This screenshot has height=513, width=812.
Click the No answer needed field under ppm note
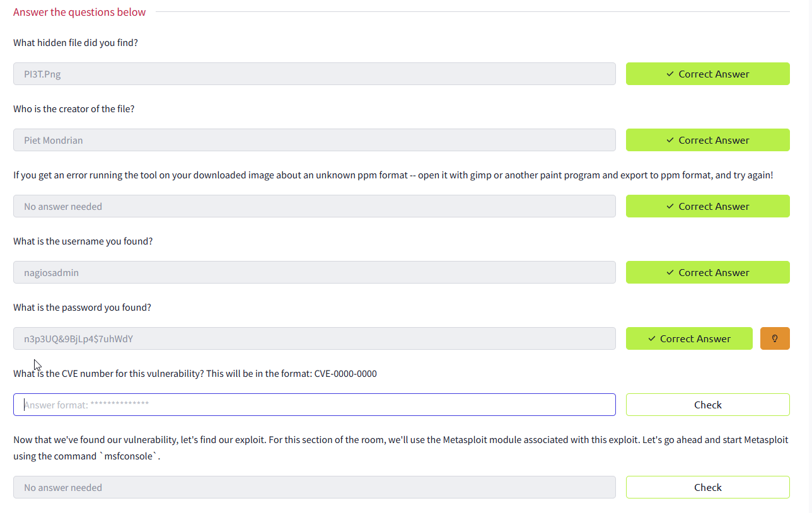pyautogui.click(x=314, y=206)
